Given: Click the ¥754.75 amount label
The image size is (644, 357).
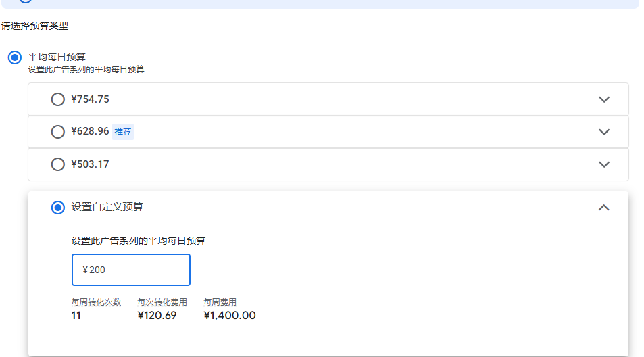Looking at the screenshot, I should click(x=90, y=99).
